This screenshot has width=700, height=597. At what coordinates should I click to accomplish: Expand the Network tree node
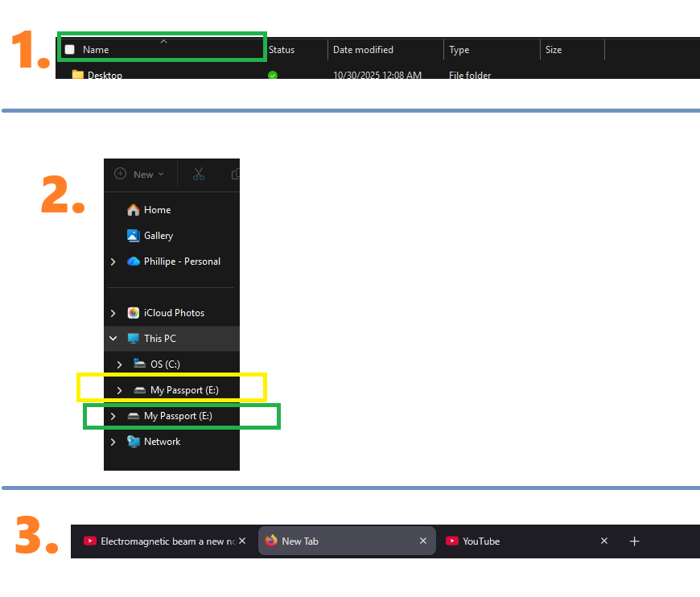[113, 442]
